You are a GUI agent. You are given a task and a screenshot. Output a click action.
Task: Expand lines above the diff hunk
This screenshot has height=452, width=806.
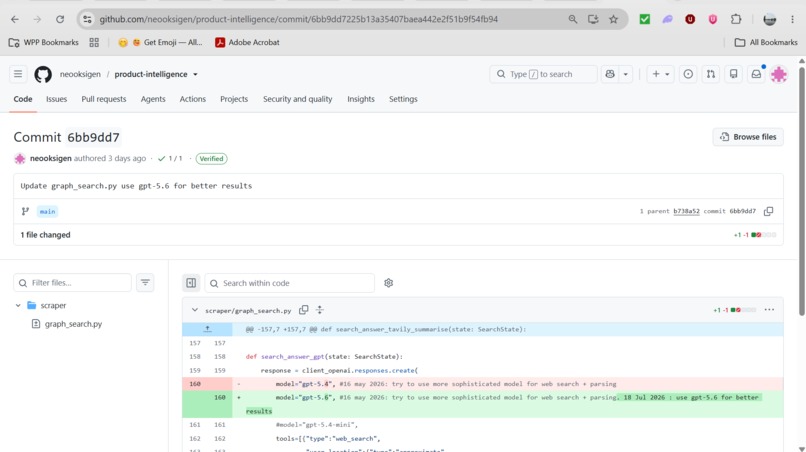(x=207, y=329)
